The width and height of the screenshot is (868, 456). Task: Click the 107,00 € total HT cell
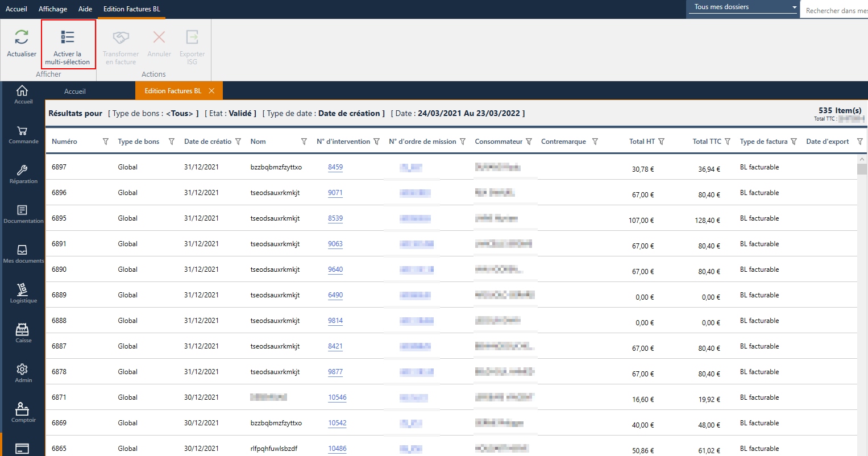click(641, 221)
